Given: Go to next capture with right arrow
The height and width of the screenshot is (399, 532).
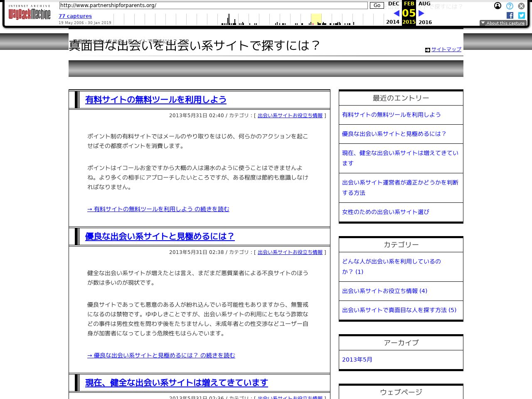Looking at the screenshot, I should (x=421, y=13).
